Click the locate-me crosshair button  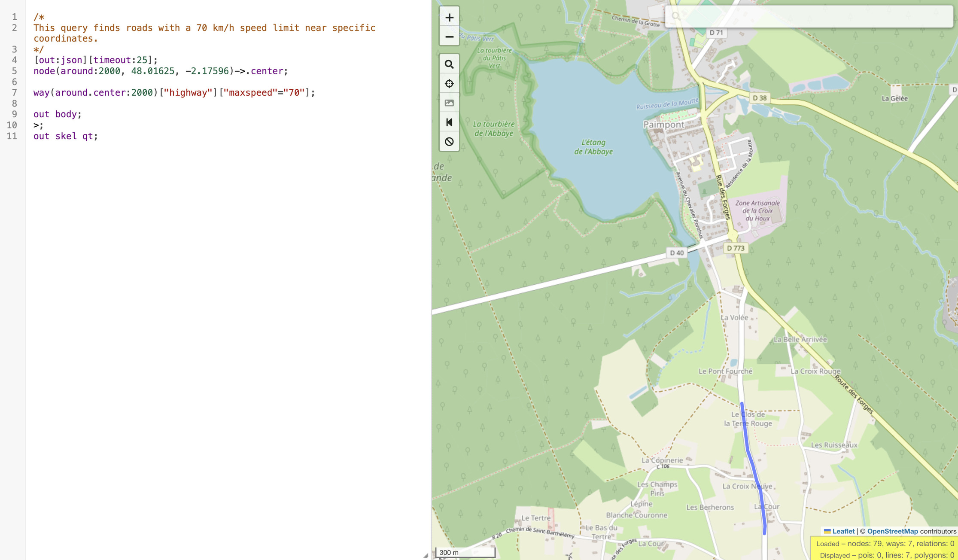pos(449,84)
